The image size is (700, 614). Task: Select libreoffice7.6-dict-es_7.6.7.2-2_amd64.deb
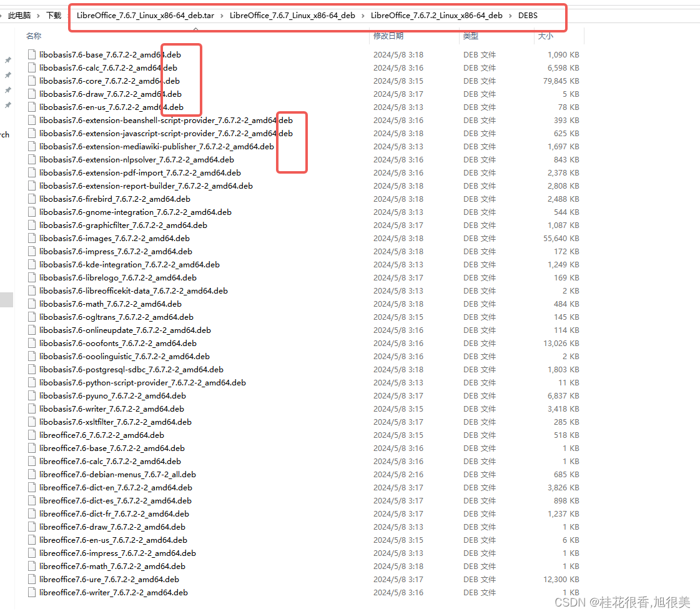115,500
